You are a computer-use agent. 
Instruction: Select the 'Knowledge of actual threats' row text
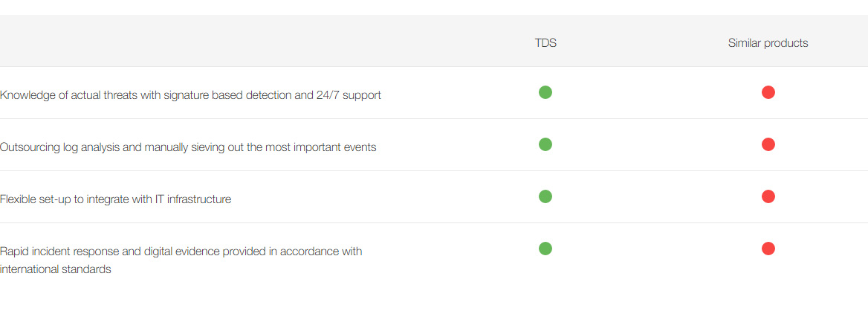pos(190,95)
